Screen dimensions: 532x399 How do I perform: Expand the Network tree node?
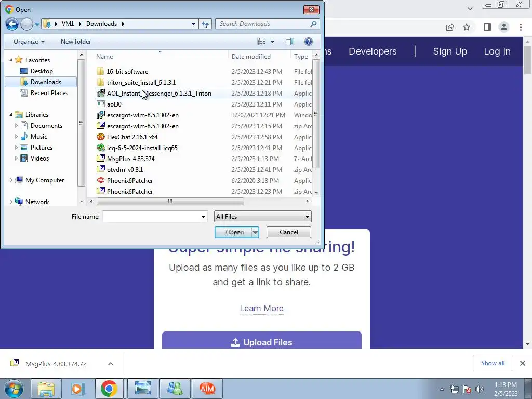point(11,202)
